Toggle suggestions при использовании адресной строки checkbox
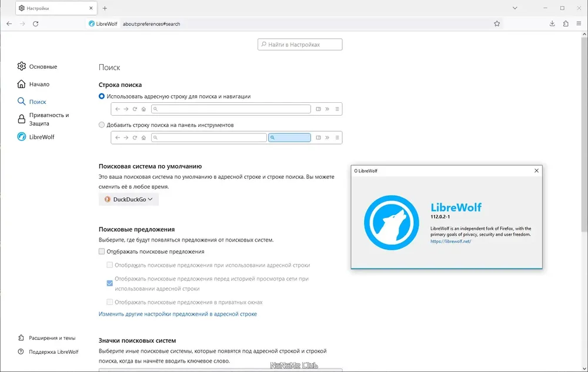Screen dimensions: 588x372 109,265
